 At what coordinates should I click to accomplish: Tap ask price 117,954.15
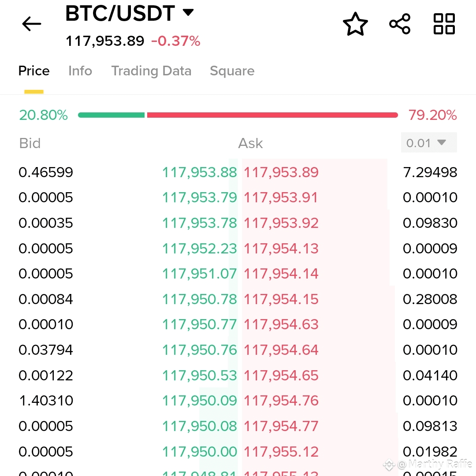tap(281, 299)
